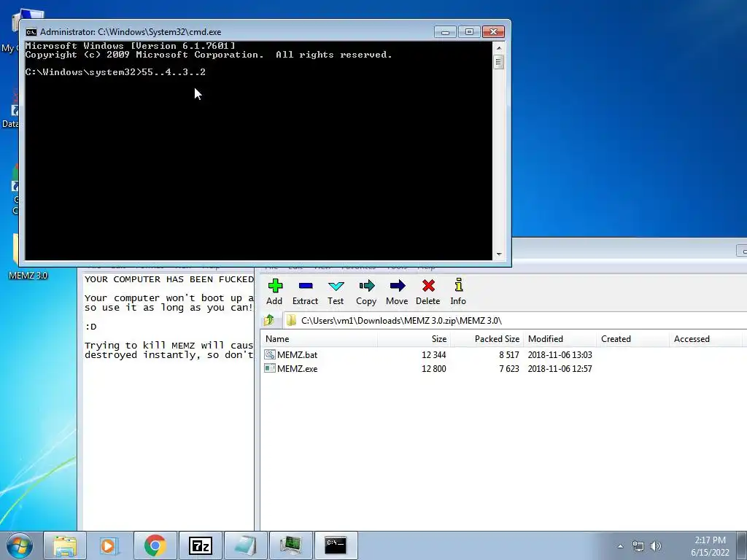Open the system monitor taskbar icon

[x=290, y=545]
